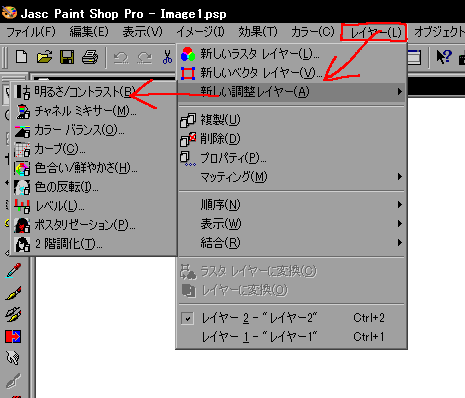
Task: Click the Redo arrow icon
Action: (145, 57)
